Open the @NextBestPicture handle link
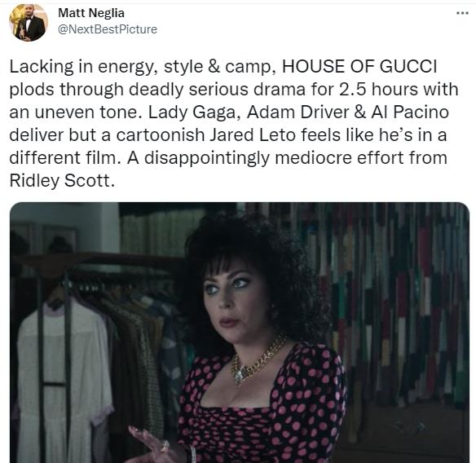The height and width of the screenshot is (463, 476). tap(108, 29)
